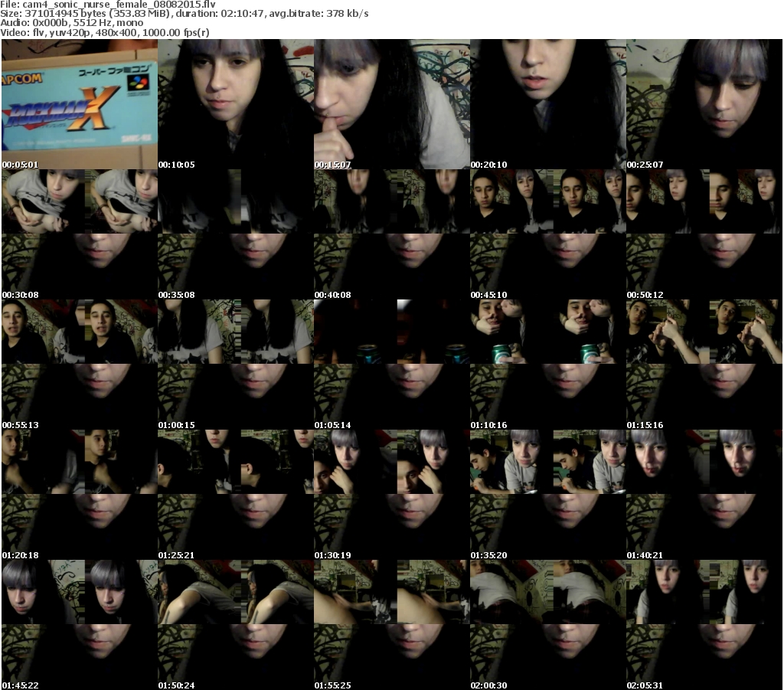View the frame at 01:30:19
This screenshot has height=690, width=784.
pyautogui.click(x=392, y=495)
